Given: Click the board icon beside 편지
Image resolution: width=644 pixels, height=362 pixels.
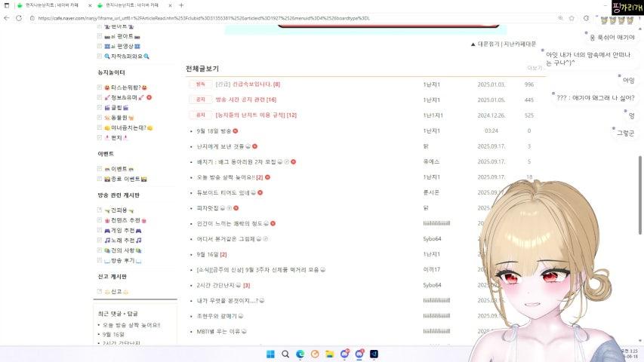Looking at the screenshot, I should click(100, 137).
